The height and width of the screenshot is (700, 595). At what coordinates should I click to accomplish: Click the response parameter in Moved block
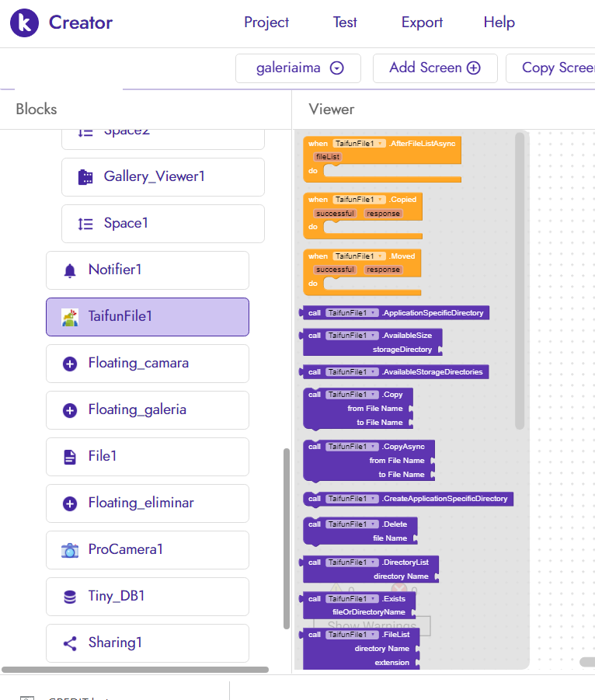click(383, 270)
